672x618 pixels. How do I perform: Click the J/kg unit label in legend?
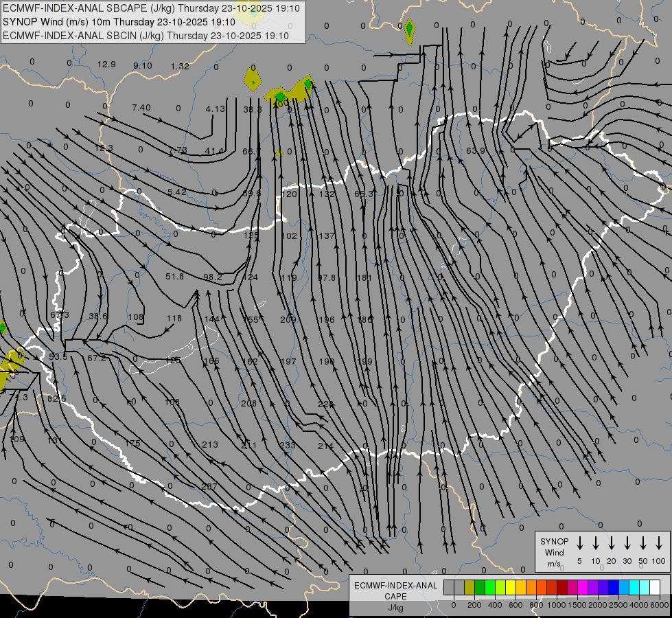pos(395,608)
